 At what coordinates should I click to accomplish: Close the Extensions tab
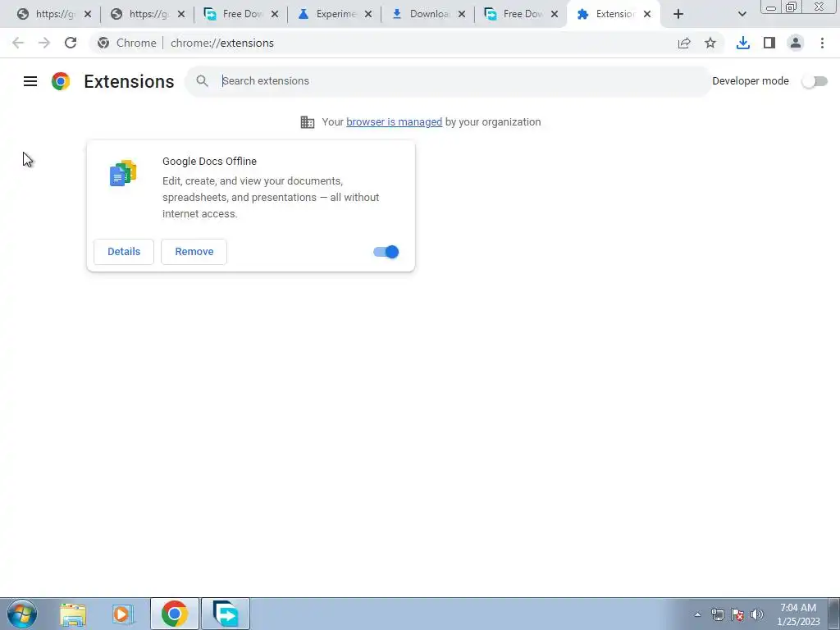coord(647,14)
